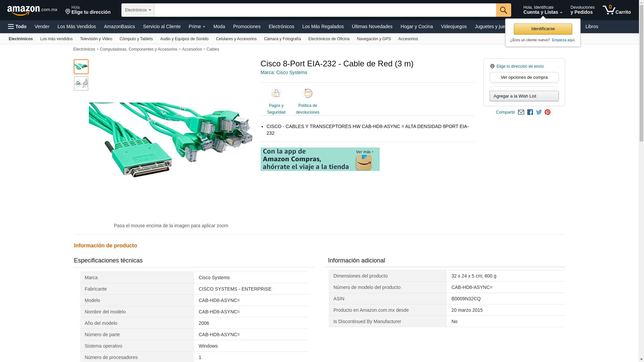The height and width of the screenshot is (362, 644).
Task: Go to Celulares y Accesorios subcategory
Action: [236, 39]
